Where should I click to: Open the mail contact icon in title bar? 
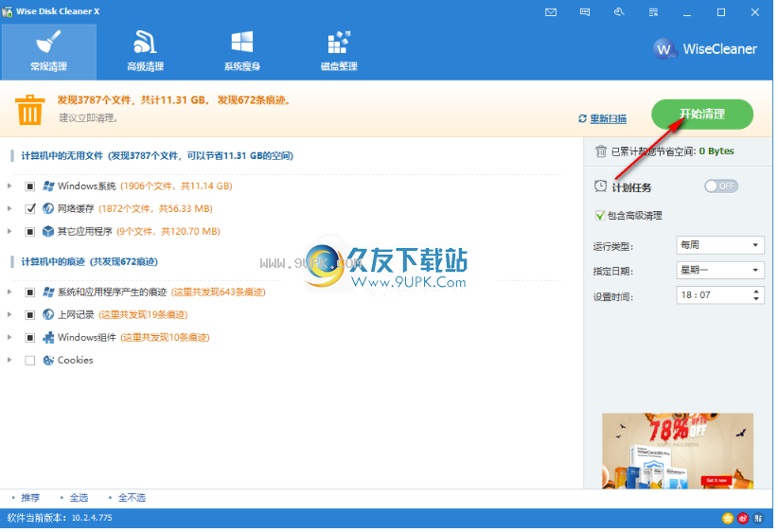click(x=550, y=12)
